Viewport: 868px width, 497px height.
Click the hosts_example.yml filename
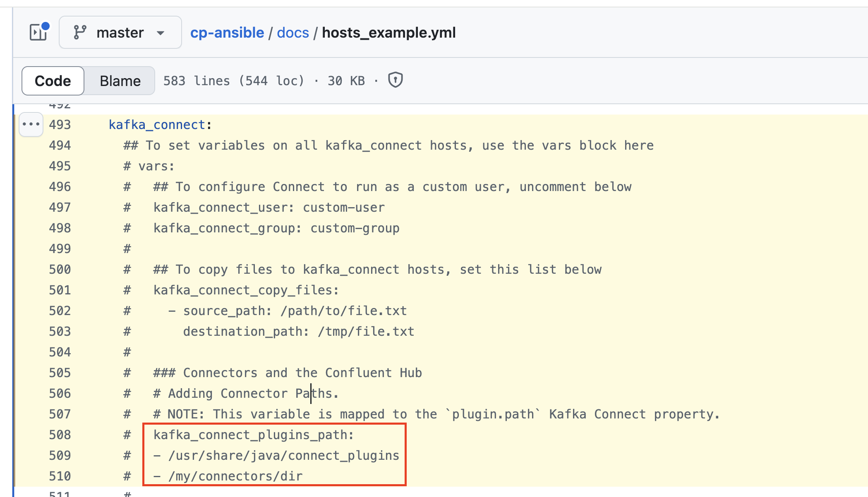pos(388,33)
